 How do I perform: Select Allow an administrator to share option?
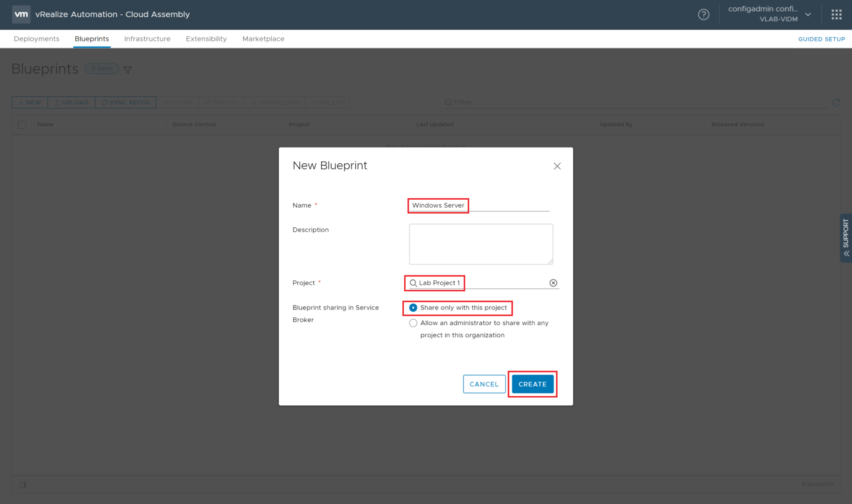[413, 323]
